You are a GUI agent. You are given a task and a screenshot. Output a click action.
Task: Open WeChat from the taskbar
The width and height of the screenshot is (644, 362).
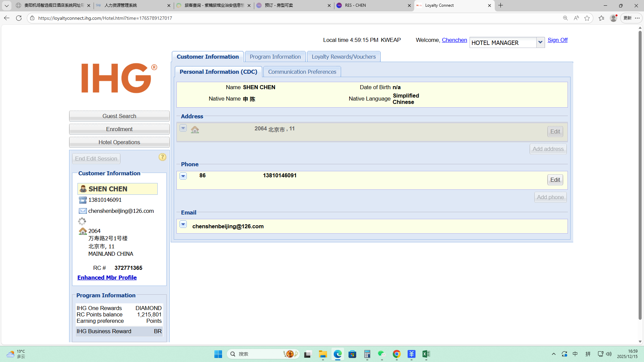[382, 354]
